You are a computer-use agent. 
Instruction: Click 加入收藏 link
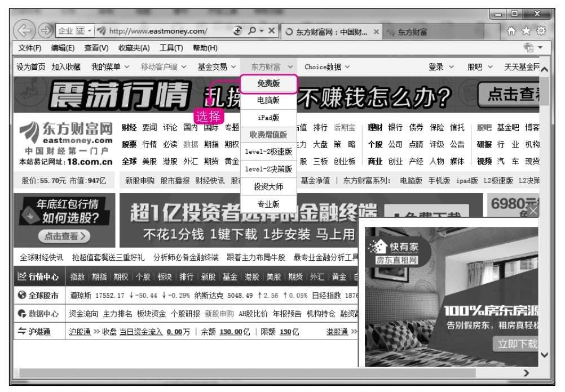tap(66, 67)
